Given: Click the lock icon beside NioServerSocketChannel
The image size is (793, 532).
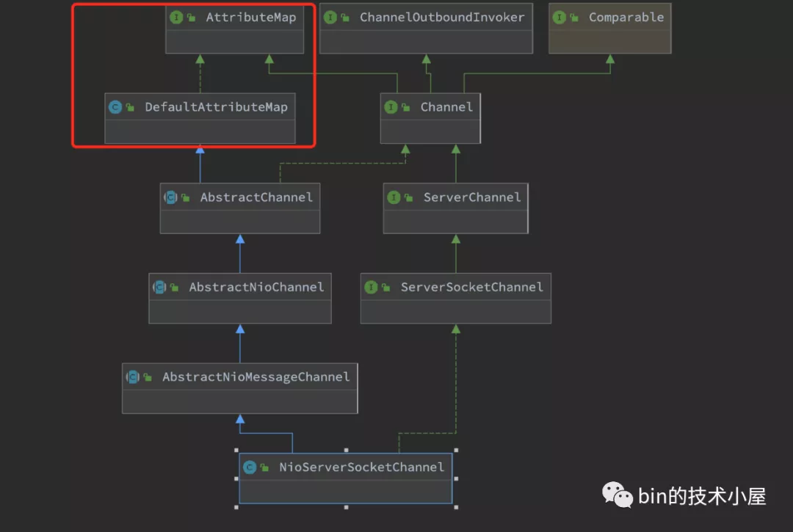Looking at the screenshot, I should point(264,468).
